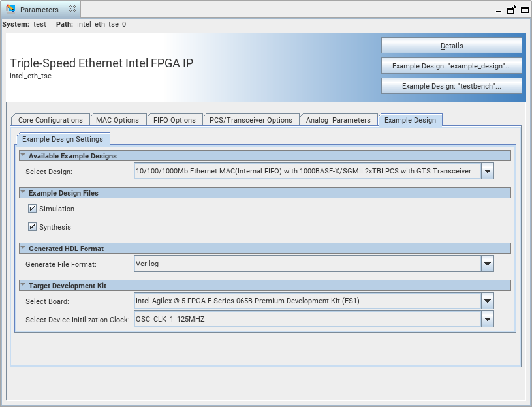Collapse the Available Example Designs section

click(x=23, y=155)
